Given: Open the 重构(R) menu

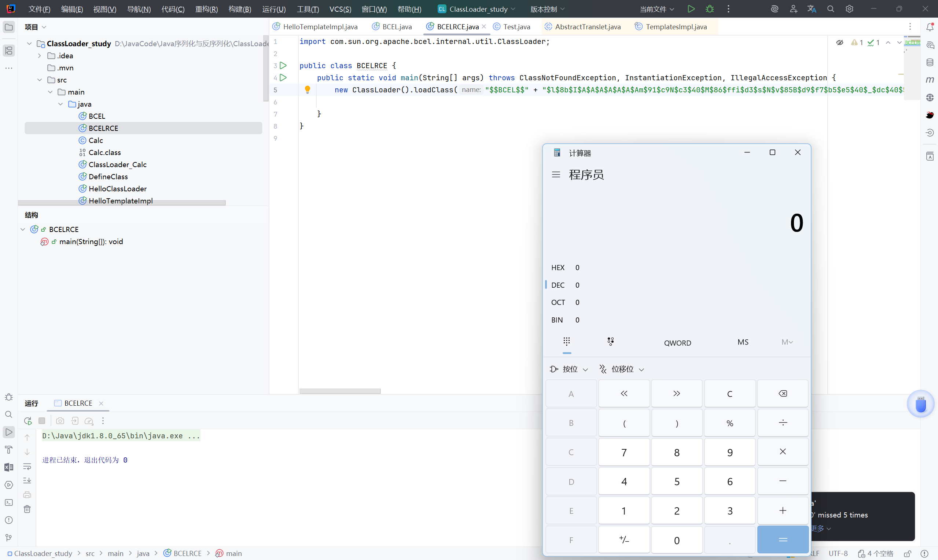Looking at the screenshot, I should coord(206,9).
